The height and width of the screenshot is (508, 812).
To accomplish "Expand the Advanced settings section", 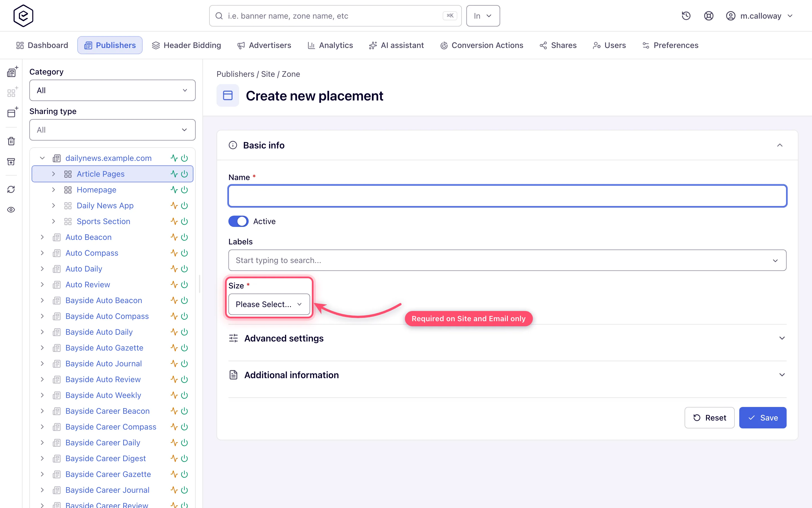I will [x=507, y=338].
